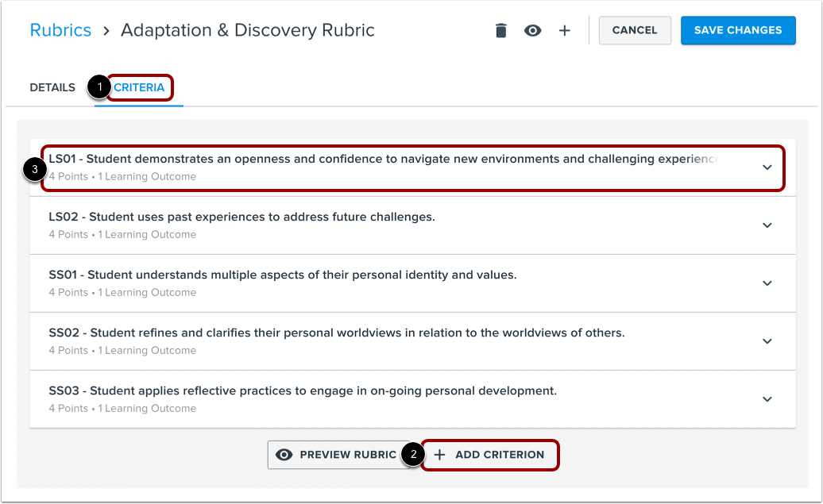
Task: Click the plus icon inside Add Criterion
Action: click(x=440, y=455)
